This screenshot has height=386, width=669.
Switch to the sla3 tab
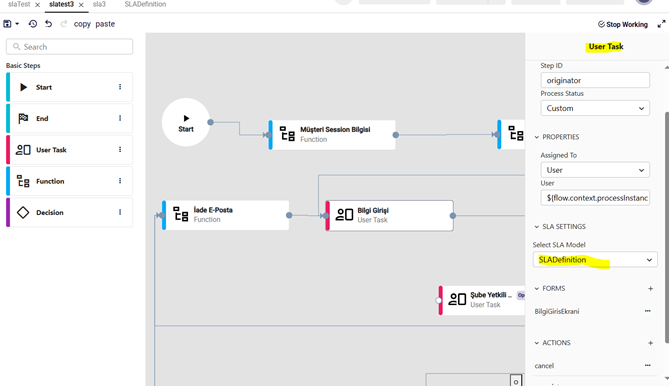point(99,4)
